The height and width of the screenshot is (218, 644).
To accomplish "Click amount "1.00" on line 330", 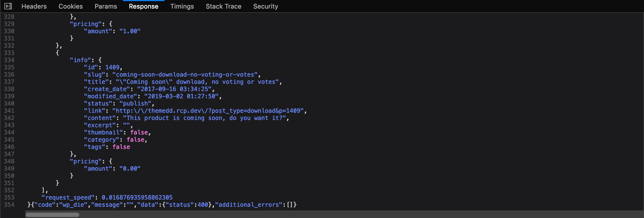I will (x=130, y=31).
